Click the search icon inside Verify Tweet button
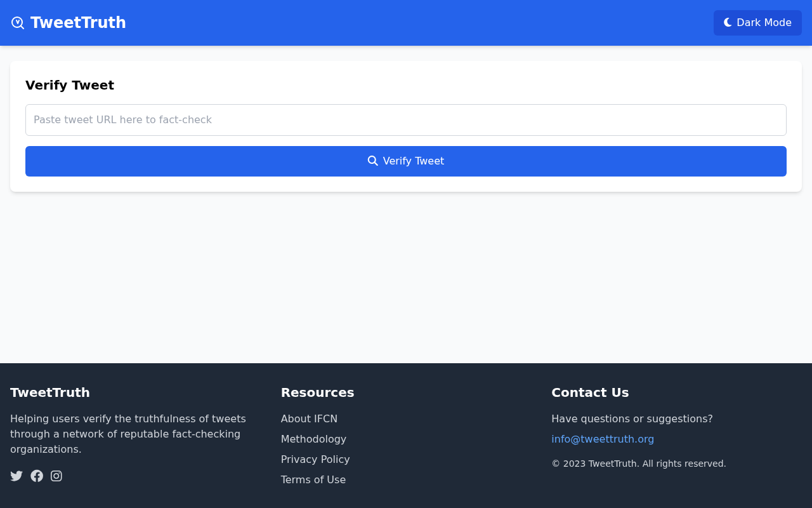Screen dimensions: 812x508 pyautogui.click(x=372, y=161)
